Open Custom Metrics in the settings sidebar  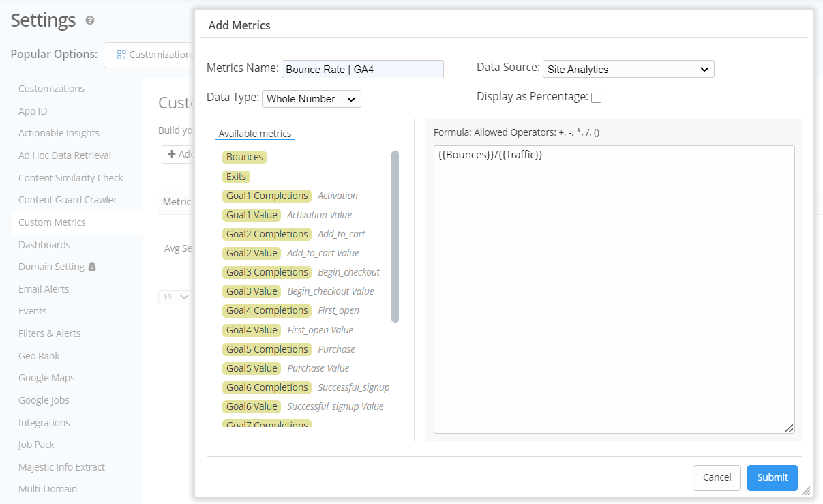(x=52, y=222)
